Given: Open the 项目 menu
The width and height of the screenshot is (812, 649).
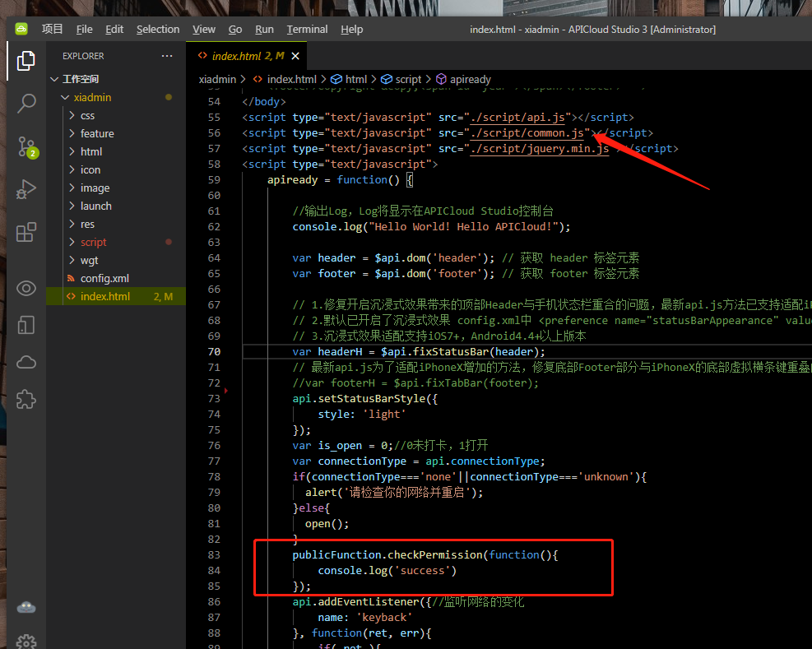Looking at the screenshot, I should tap(53, 29).
